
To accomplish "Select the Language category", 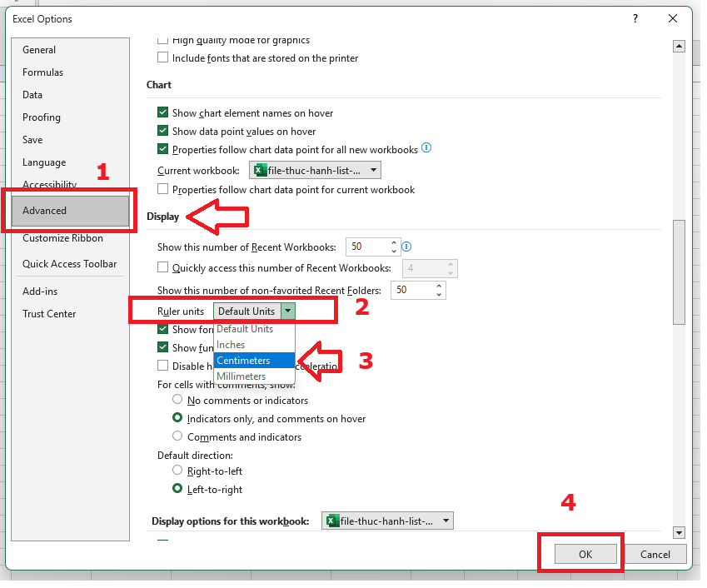I will click(x=44, y=162).
